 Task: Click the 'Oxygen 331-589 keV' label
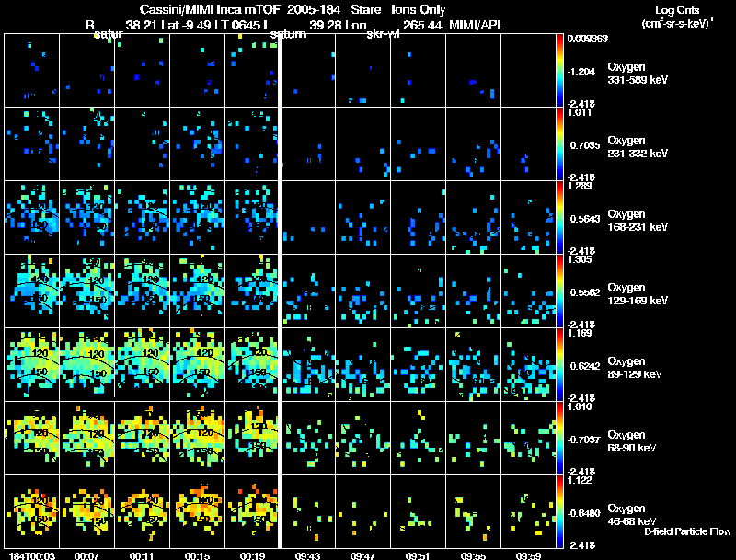coord(638,74)
